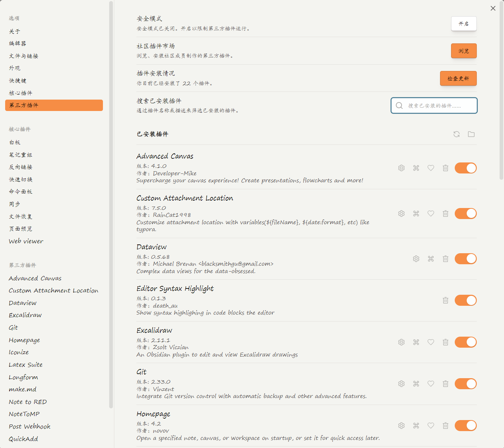Open the 关于 settings tab

click(x=54, y=32)
